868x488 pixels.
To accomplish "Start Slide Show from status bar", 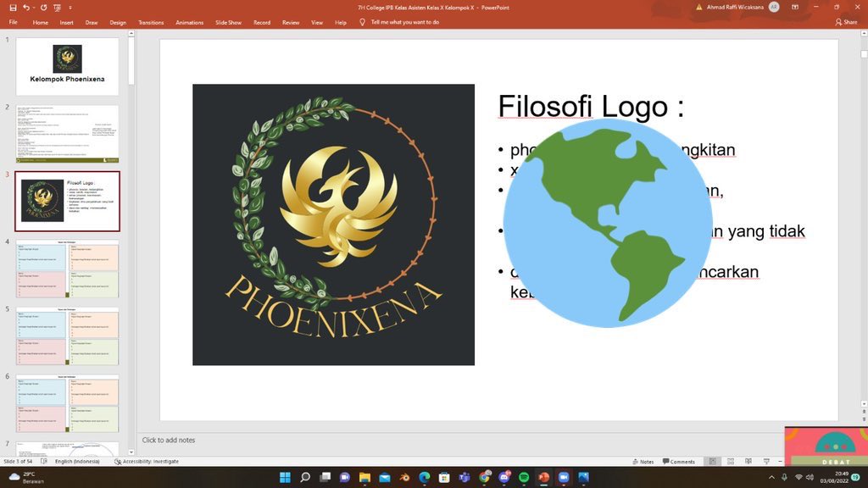I will pyautogui.click(x=766, y=461).
